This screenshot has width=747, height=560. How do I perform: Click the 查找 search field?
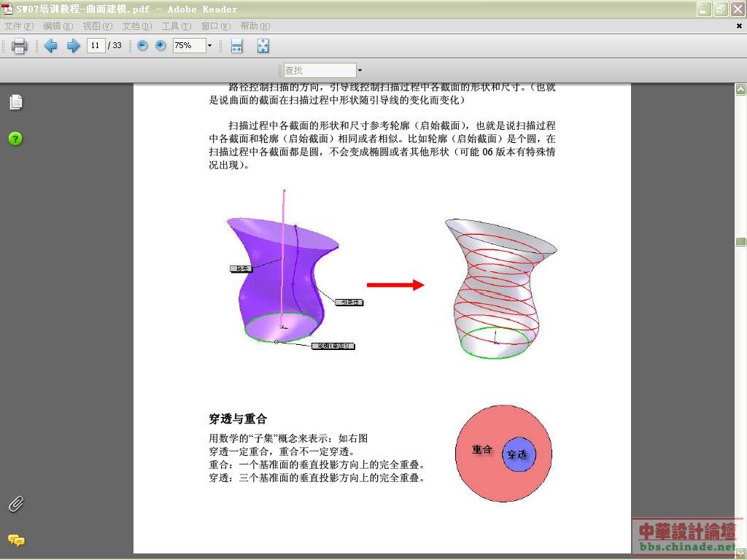click(320, 71)
